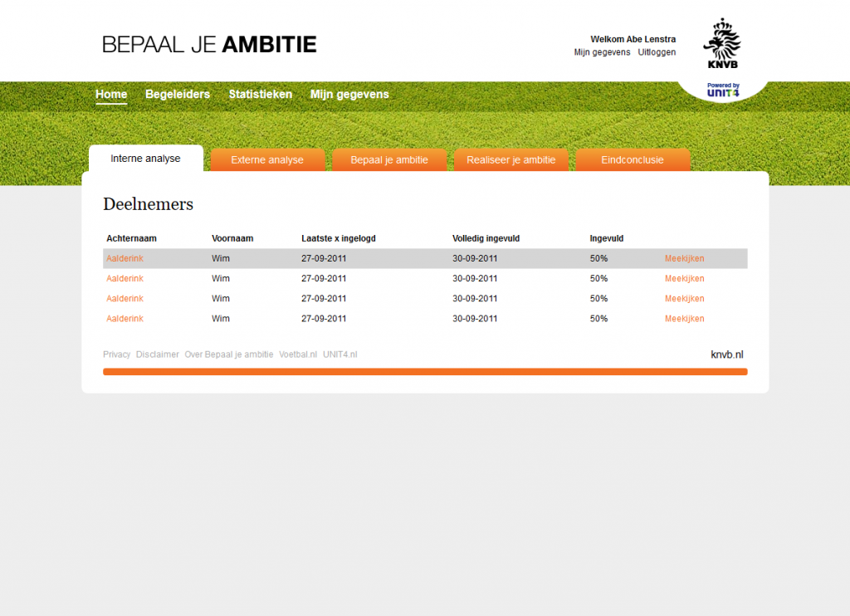Click the Bepaal je Ambitie site title
Image resolution: width=850 pixels, height=616 pixels.
point(209,44)
